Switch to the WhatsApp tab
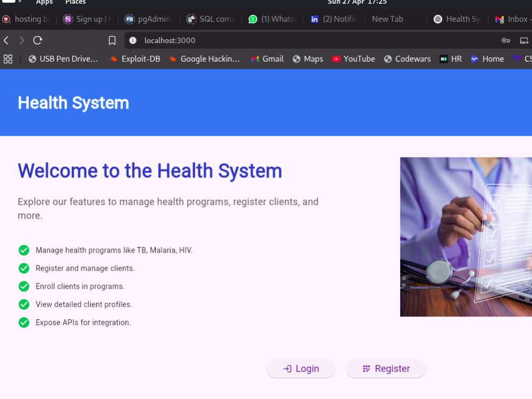This screenshot has width=532, height=399. click(272, 19)
